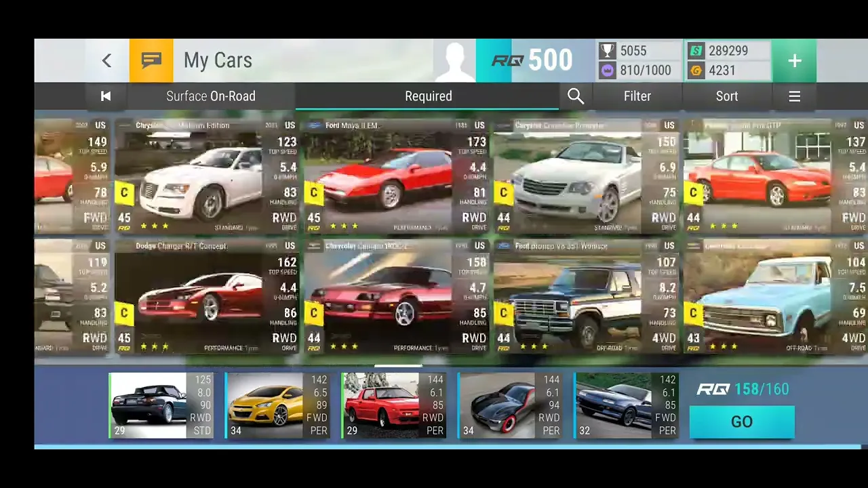The height and width of the screenshot is (488, 868).
Task: Tap class C badge on light blue pickup card
Action: pyautogui.click(x=693, y=313)
